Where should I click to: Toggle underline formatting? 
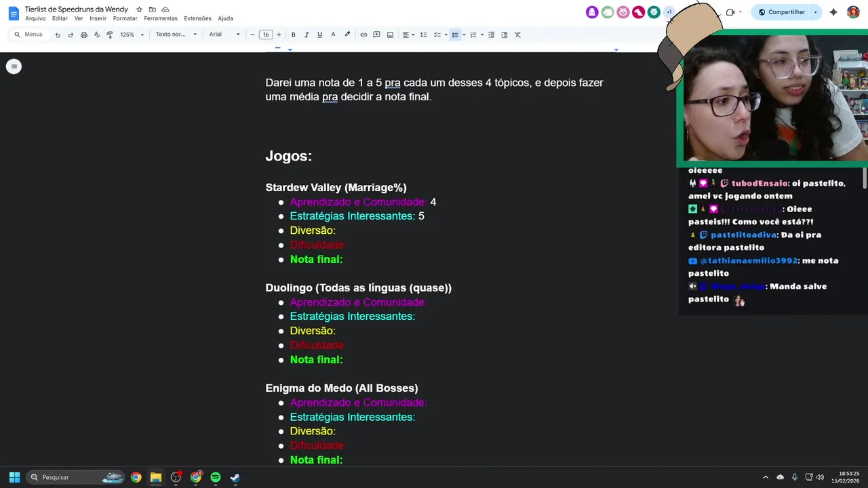click(x=319, y=35)
